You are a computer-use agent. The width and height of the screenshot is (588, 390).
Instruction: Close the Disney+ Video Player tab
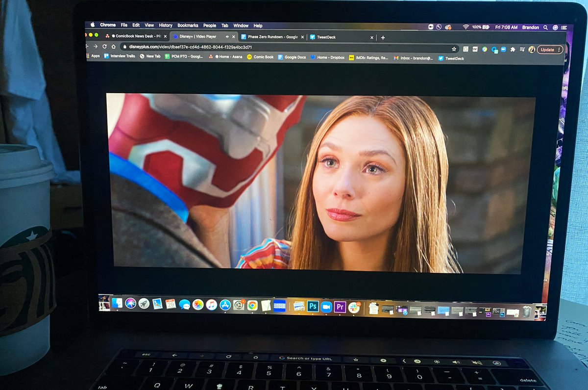click(234, 37)
